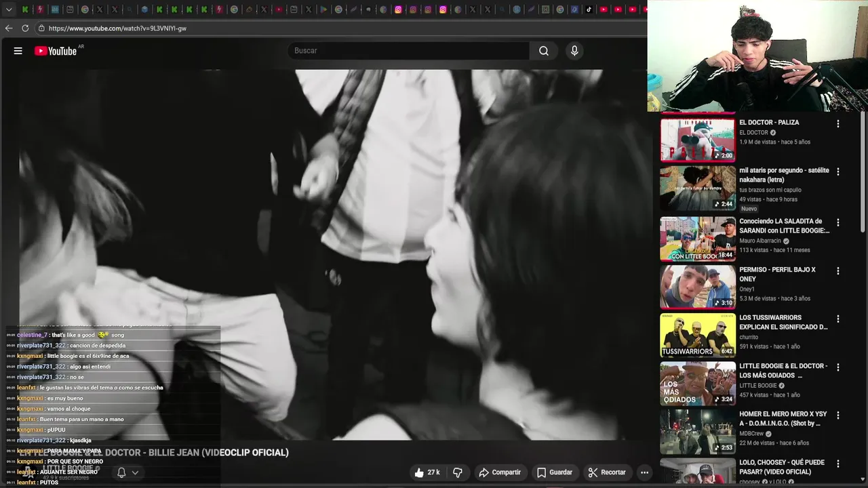The width and height of the screenshot is (868, 488).
Task: Click the Compartir share button
Action: 500,472
